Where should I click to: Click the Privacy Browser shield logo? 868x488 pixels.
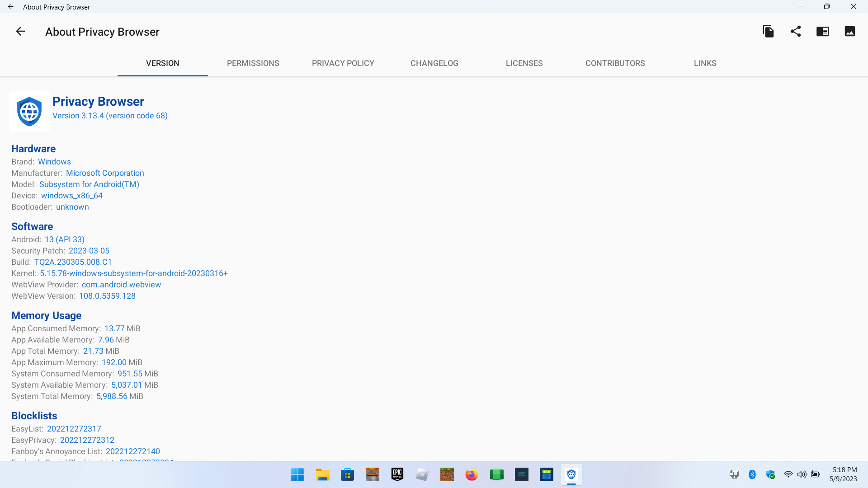pos(29,112)
